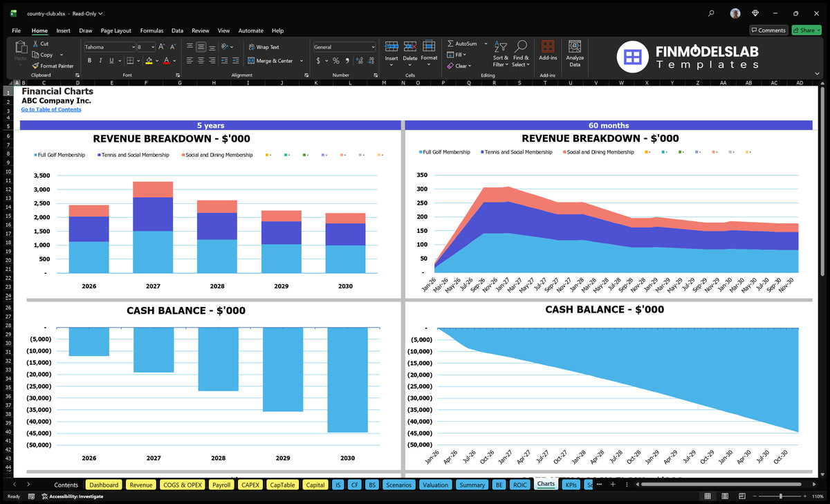Open Sort & Filter menu
Image resolution: width=830 pixels, height=504 pixels.
[501, 53]
